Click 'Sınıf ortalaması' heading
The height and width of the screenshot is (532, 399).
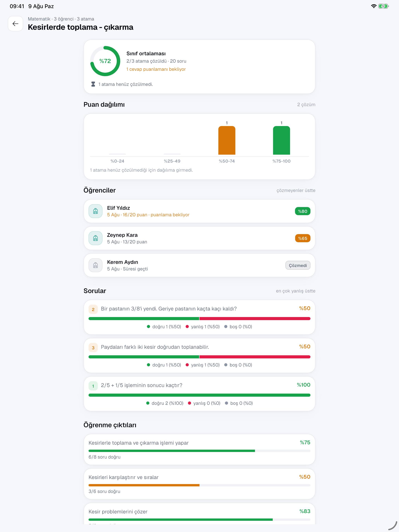[x=146, y=53]
